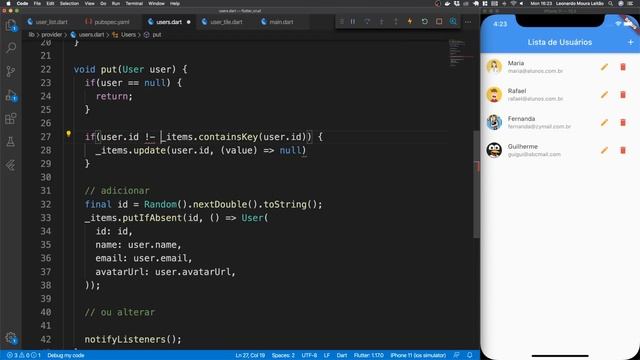Tap the Fernanda user name in simulator
Image resolution: width=640 pixels, height=360 pixels.
pyautogui.click(x=521, y=119)
